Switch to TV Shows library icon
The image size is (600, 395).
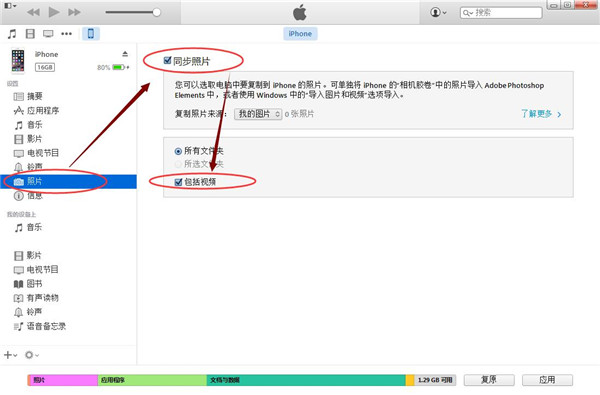[48, 34]
